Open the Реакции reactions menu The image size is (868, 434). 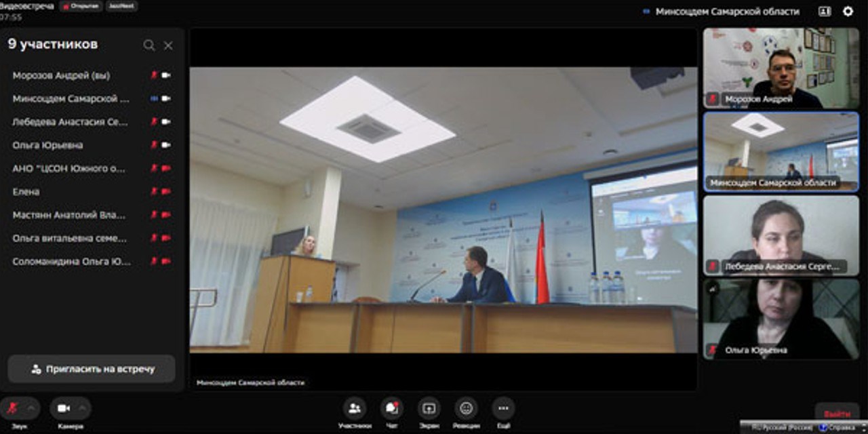click(466, 408)
